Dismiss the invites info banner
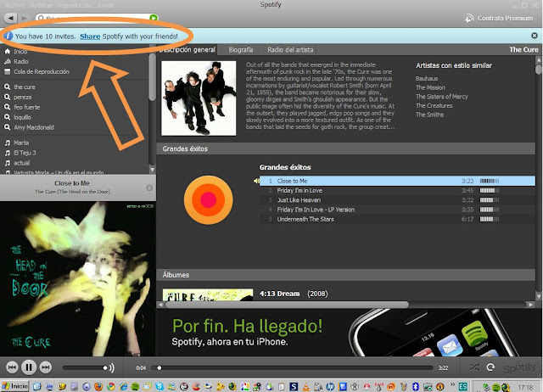The height and width of the screenshot is (392, 543). pyautogui.click(x=535, y=36)
